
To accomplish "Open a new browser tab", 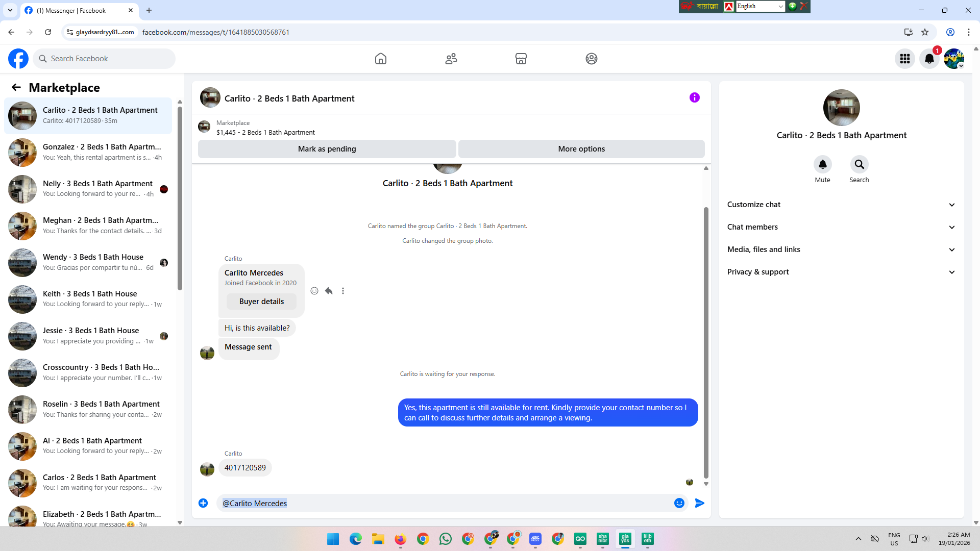I will pyautogui.click(x=149, y=10).
